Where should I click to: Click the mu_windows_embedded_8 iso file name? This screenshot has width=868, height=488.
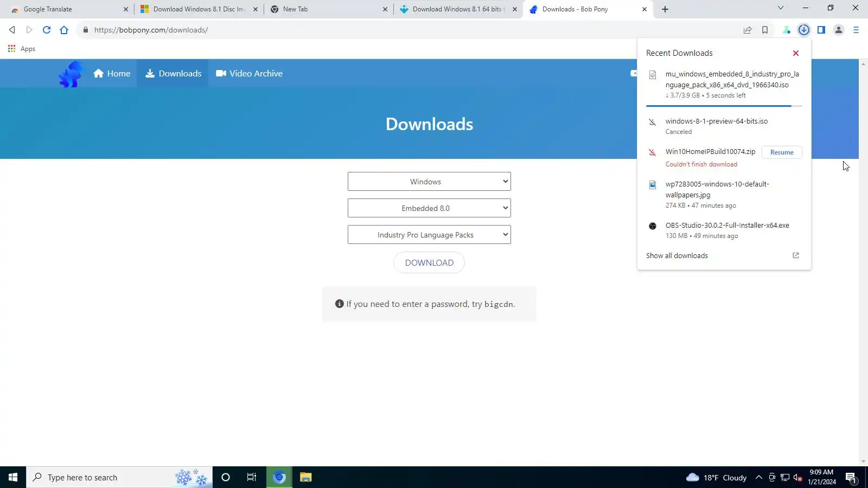coord(732,80)
